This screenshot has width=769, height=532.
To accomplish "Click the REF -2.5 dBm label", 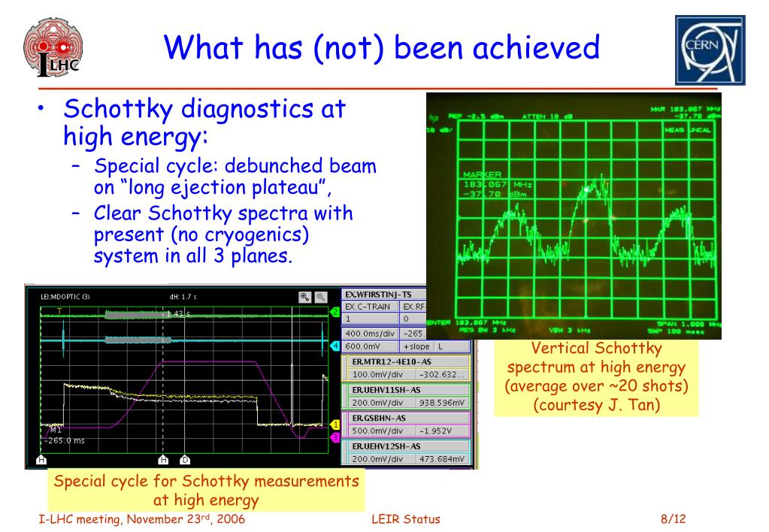I will click(x=478, y=116).
